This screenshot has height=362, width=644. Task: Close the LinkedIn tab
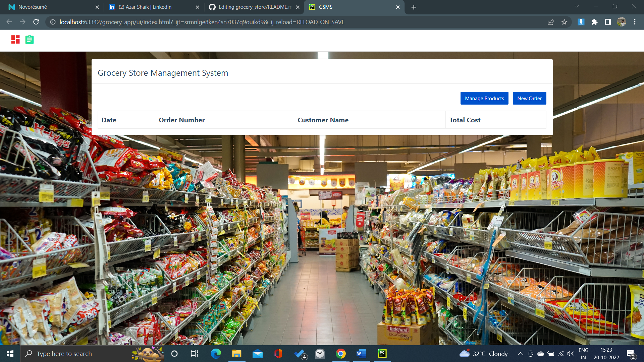pyautogui.click(x=197, y=7)
